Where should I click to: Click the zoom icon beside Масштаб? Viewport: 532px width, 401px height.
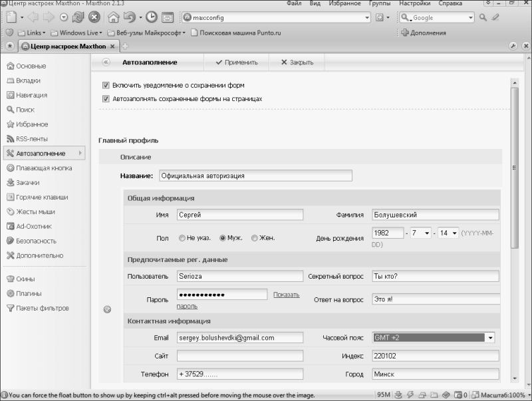point(475,395)
